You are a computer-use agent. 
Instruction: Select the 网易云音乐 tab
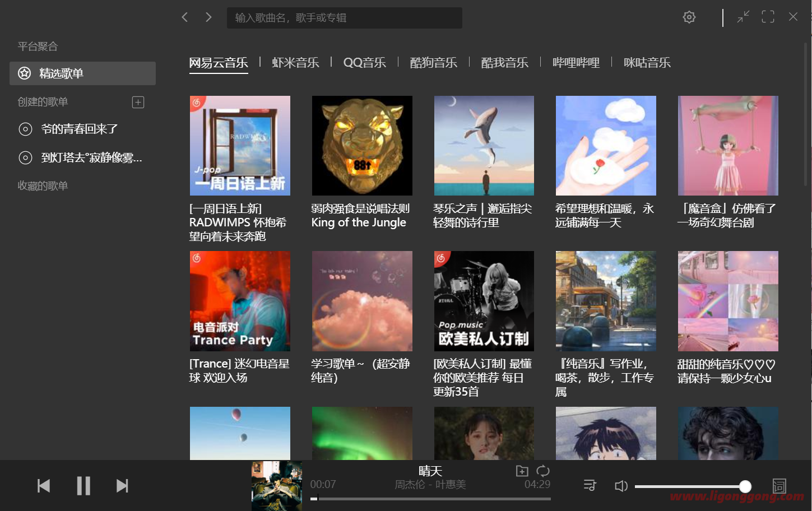[x=219, y=63]
